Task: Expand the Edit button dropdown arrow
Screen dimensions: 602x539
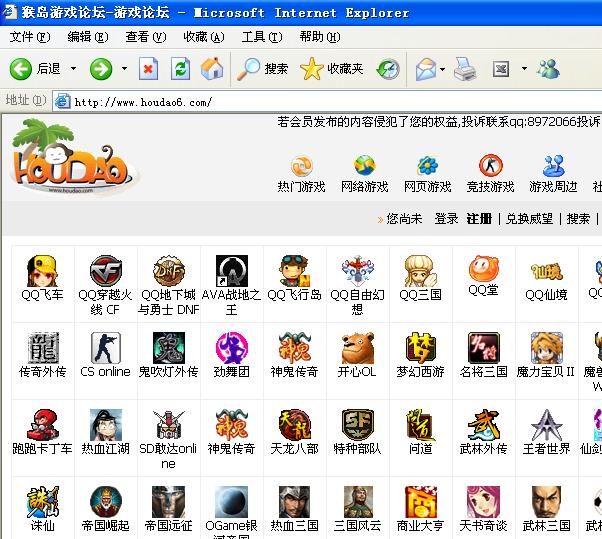Action: point(524,69)
